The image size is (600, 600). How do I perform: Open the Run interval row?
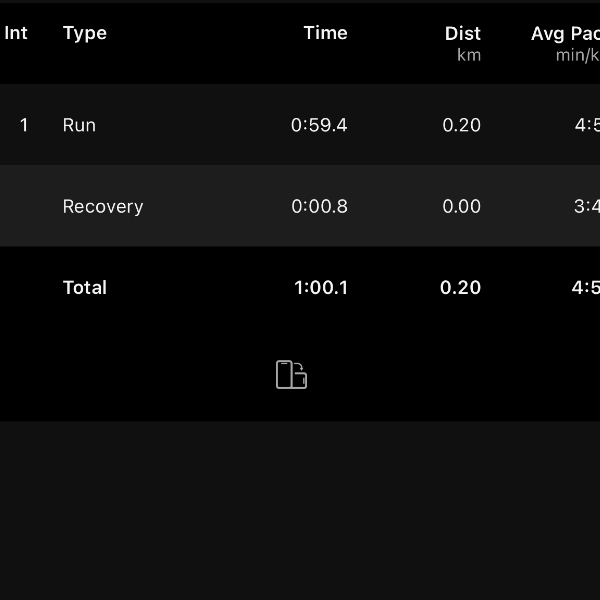coord(300,125)
